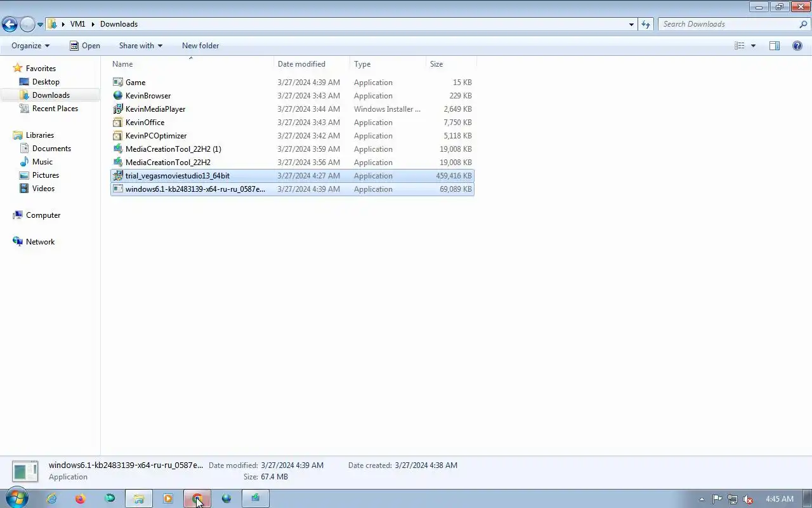The width and height of the screenshot is (812, 508).
Task: Launch Firefox from the taskbar
Action: click(81, 499)
